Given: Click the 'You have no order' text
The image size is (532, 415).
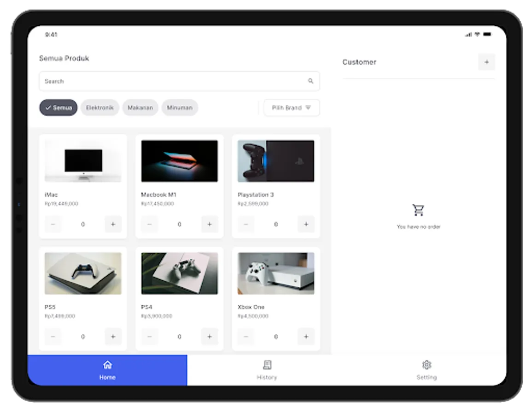Looking at the screenshot, I should point(418,227).
